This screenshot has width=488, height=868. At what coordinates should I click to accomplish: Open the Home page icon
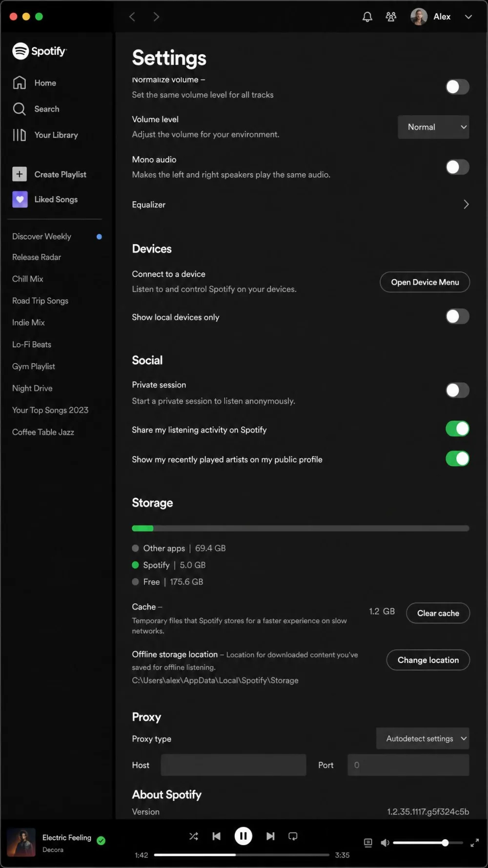click(x=20, y=83)
